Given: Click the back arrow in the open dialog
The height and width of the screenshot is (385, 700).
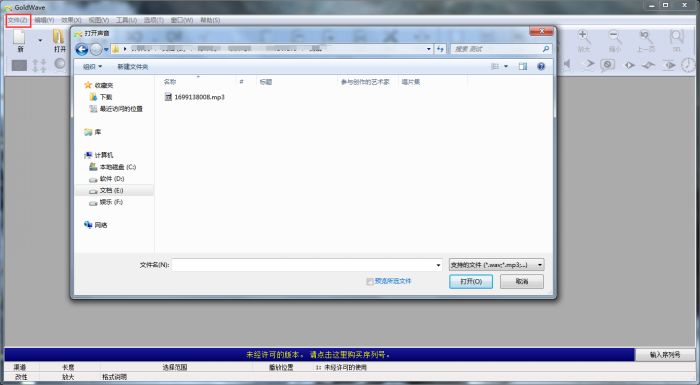Looking at the screenshot, I should click(82, 49).
